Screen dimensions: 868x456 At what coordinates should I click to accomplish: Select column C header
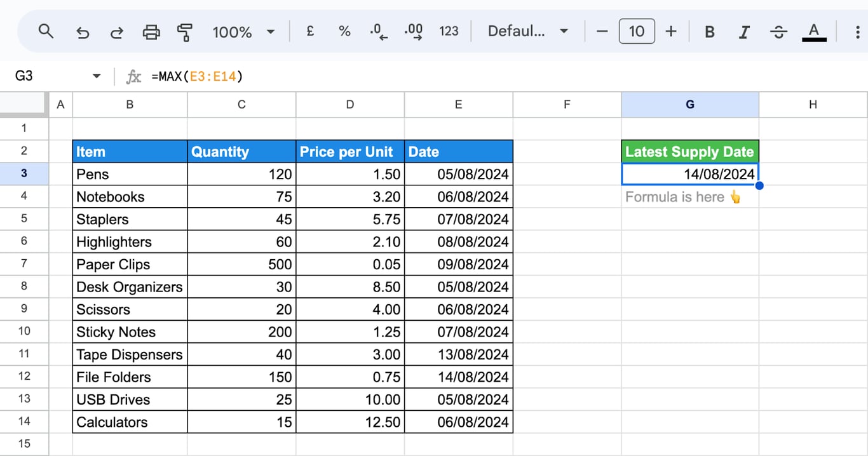[x=241, y=105]
